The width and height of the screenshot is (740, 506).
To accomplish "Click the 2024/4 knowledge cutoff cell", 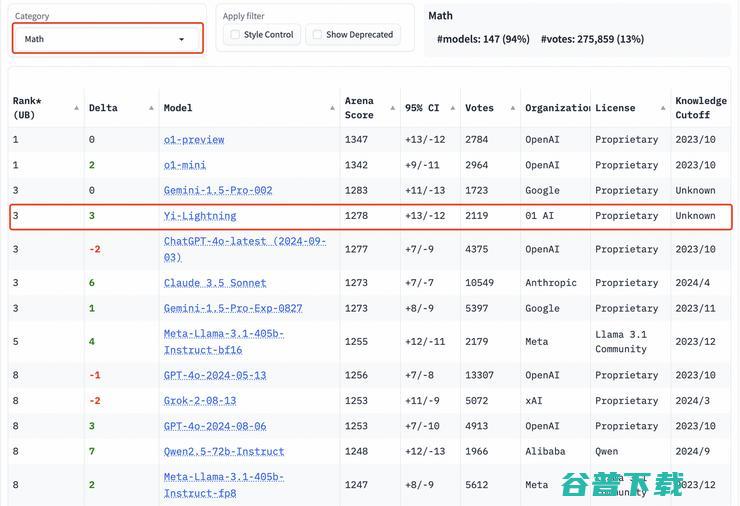I will [x=692, y=283].
